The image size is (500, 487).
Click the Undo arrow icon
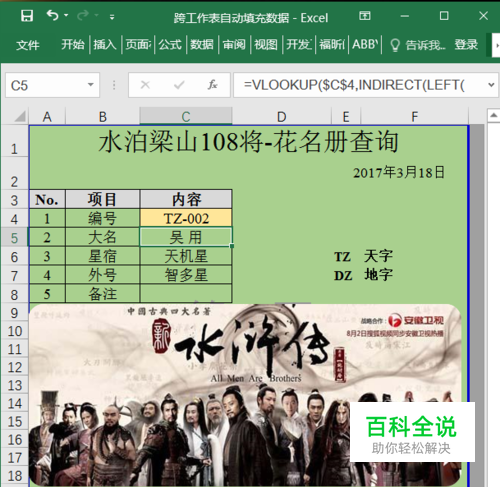52,15
